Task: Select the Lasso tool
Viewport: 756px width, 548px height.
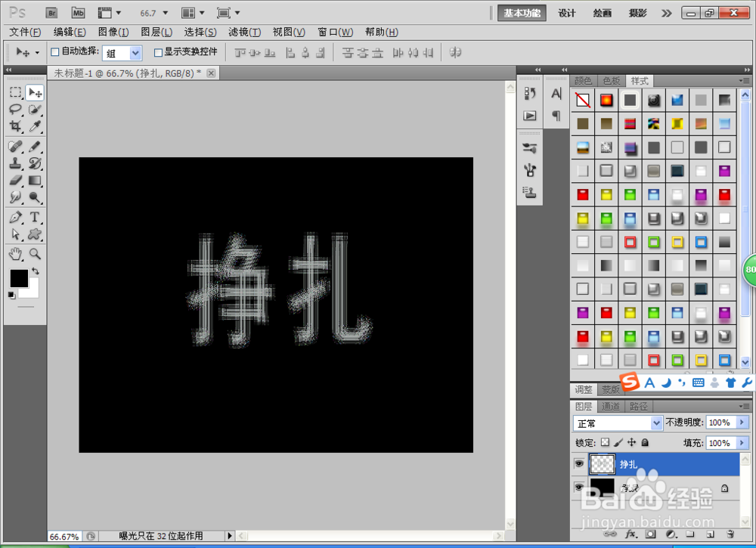Action: coord(15,110)
